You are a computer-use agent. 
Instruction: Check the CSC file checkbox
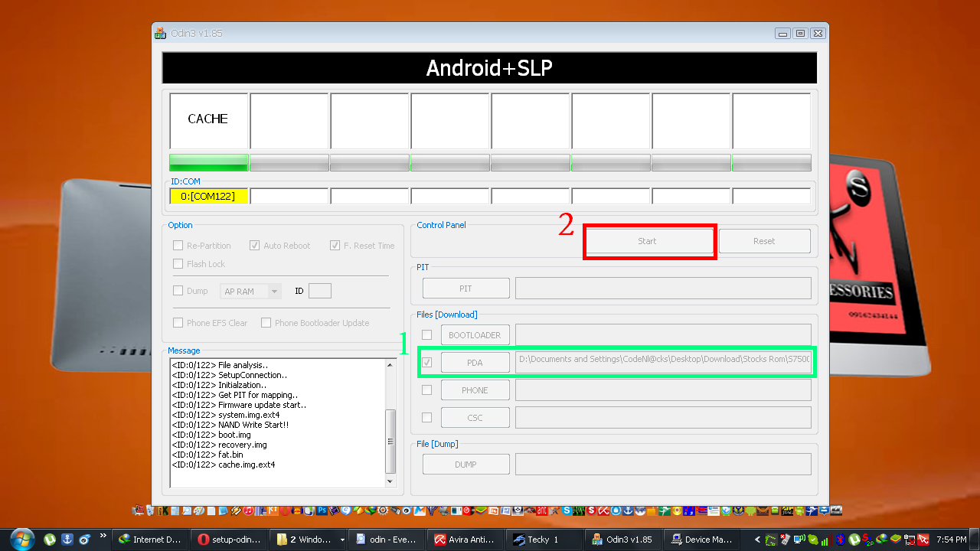tap(426, 418)
